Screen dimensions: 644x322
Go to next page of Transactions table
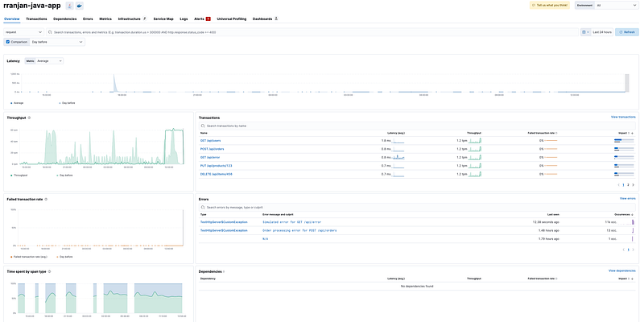tap(633, 185)
